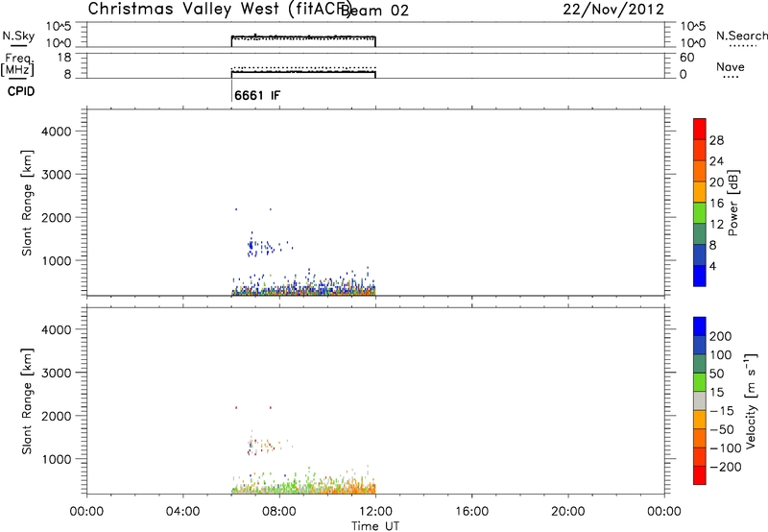Click the '18' frequency axis value
Viewport: 768px width, 532px height.
click(x=64, y=58)
